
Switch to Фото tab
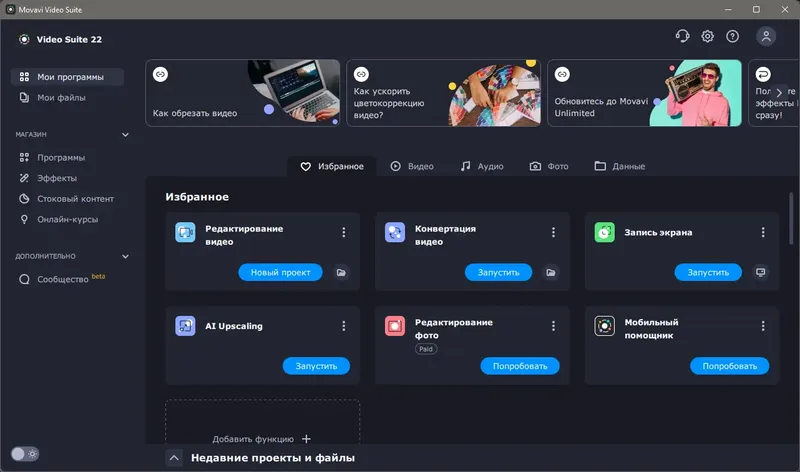[549, 166]
